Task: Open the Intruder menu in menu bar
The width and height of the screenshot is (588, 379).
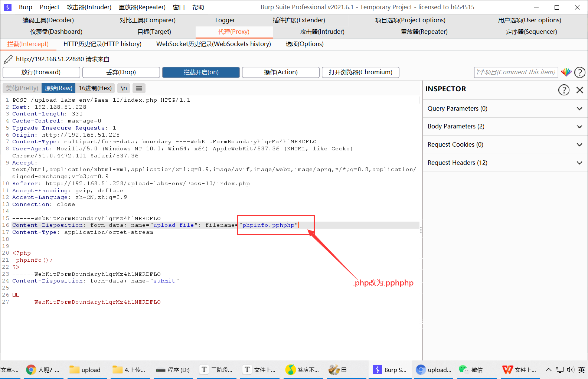Action: tap(89, 7)
